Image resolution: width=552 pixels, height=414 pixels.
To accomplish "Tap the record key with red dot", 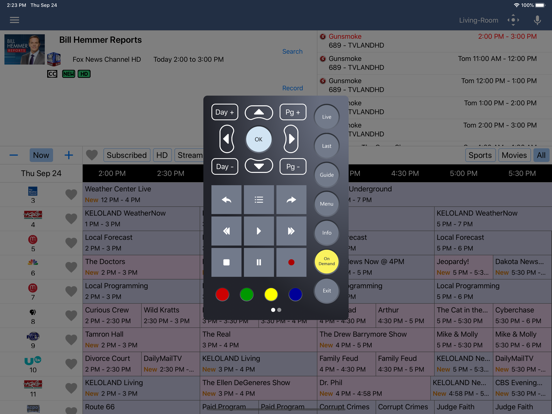I will pyautogui.click(x=291, y=262).
